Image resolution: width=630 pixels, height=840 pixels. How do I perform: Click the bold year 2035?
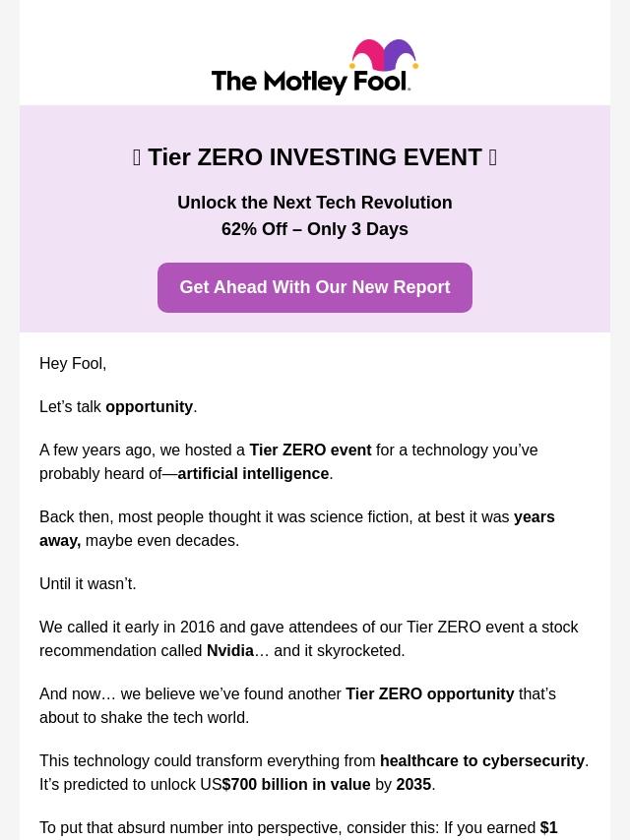point(413,785)
